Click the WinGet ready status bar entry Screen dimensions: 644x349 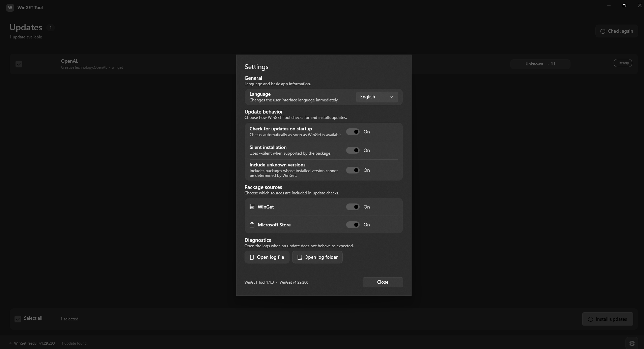click(x=34, y=343)
